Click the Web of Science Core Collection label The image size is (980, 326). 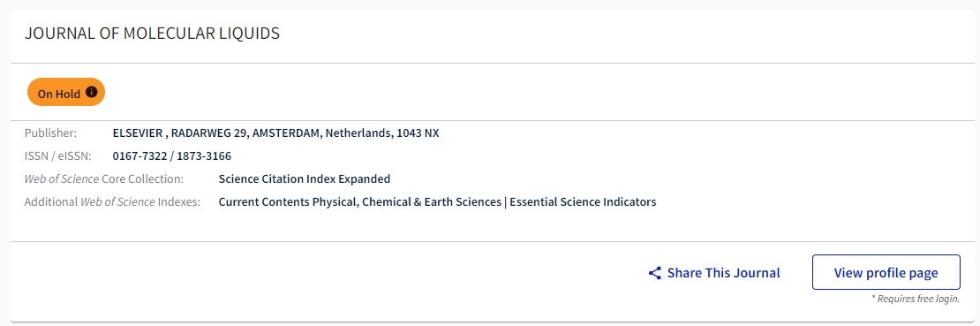click(x=104, y=179)
